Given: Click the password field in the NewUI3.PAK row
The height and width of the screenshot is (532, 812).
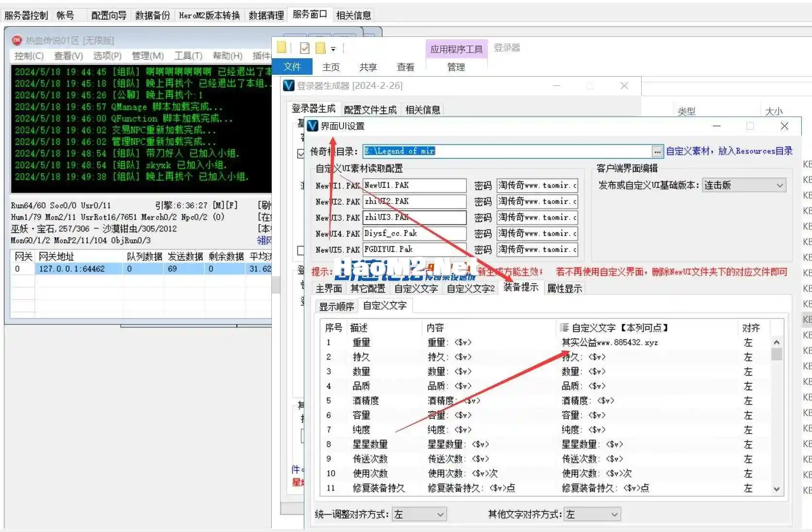Looking at the screenshot, I should coord(537,217).
